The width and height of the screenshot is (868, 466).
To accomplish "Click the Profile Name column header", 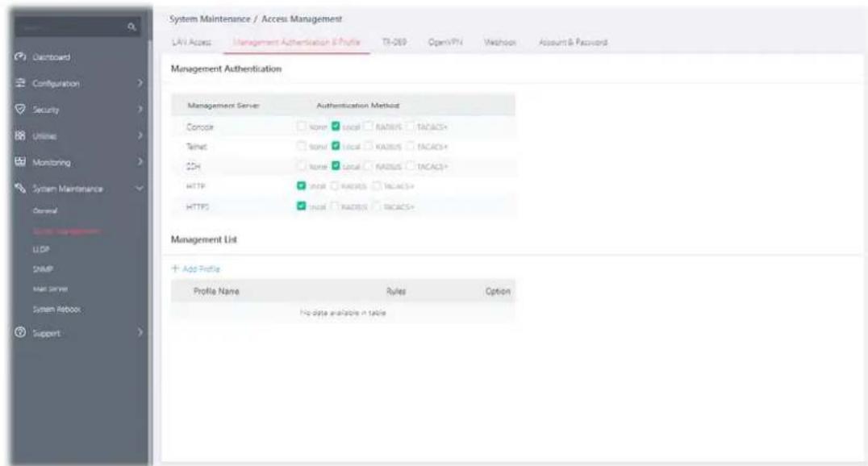I will coord(216,291).
